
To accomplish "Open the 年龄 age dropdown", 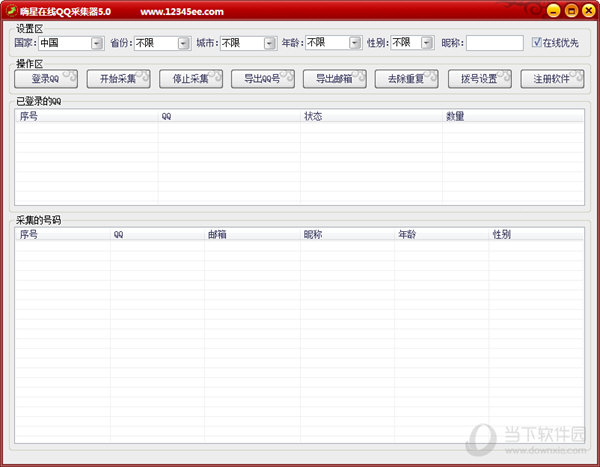I will point(355,43).
